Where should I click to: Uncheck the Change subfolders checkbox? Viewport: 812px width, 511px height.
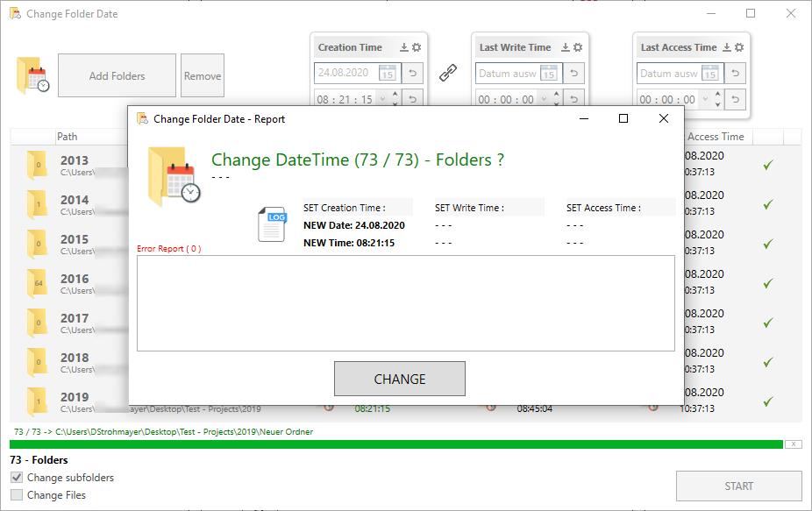[16, 478]
